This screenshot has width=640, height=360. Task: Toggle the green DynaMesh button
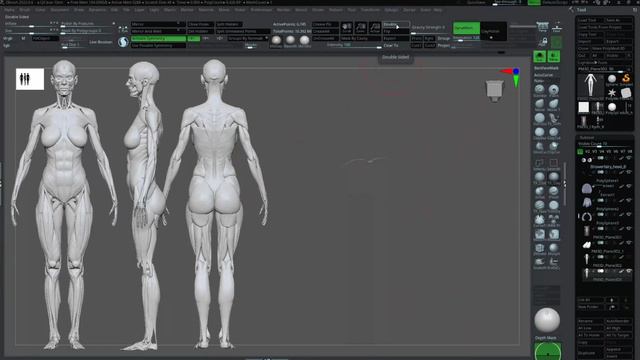click(466, 28)
